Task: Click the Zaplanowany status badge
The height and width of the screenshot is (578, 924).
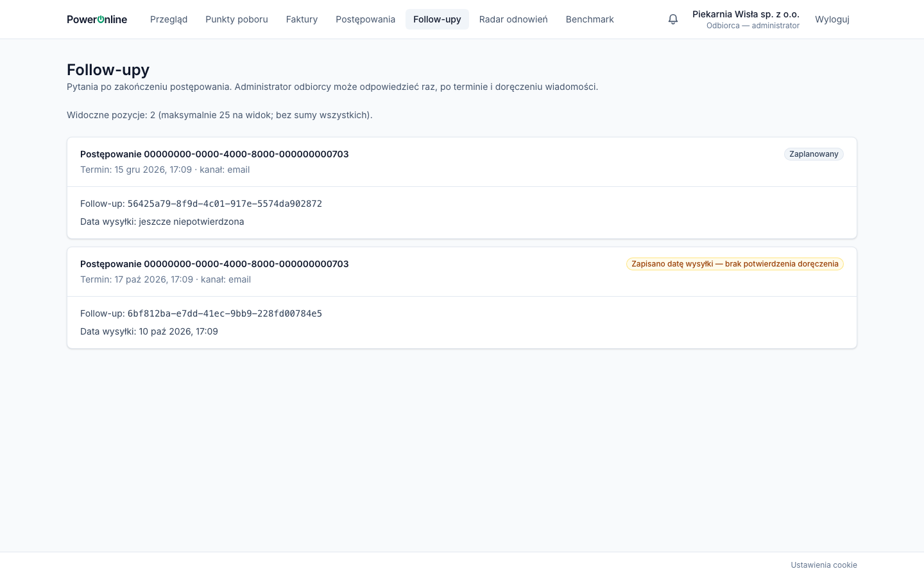Action: coord(814,154)
